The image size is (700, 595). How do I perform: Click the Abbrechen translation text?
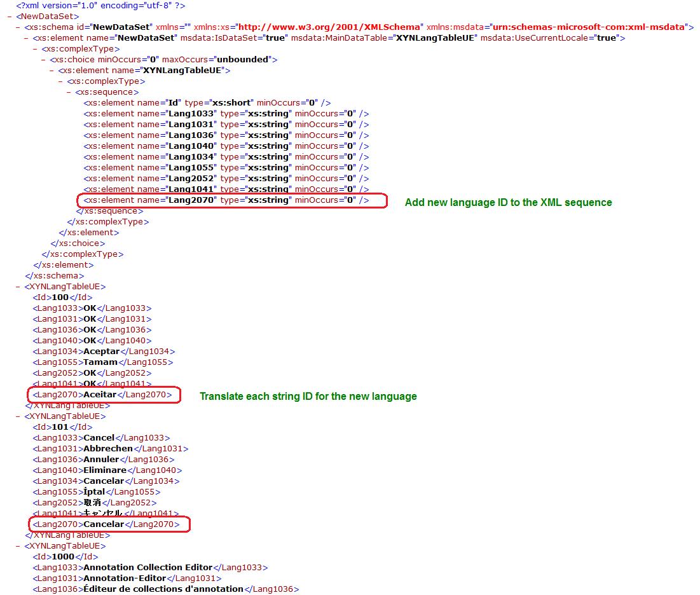point(108,449)
